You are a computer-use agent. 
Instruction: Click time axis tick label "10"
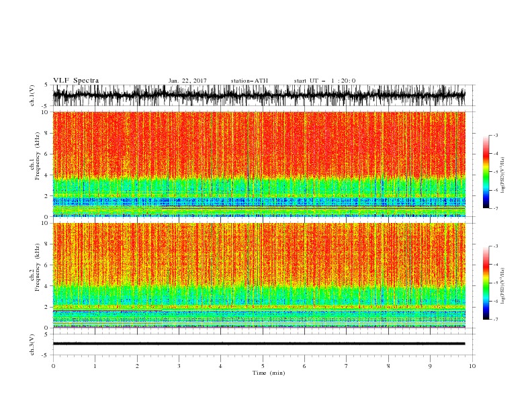[472, 366]
